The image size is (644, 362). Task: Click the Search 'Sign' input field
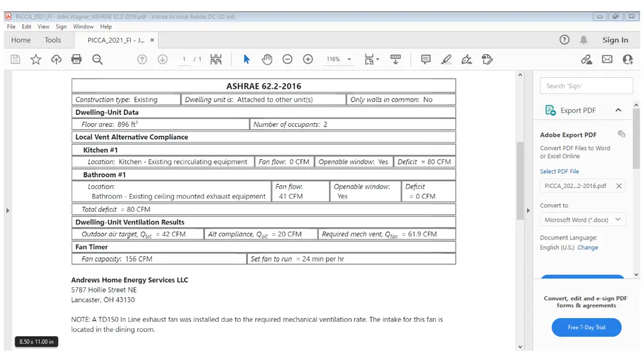pyautogui.click(x=586, y=85)
